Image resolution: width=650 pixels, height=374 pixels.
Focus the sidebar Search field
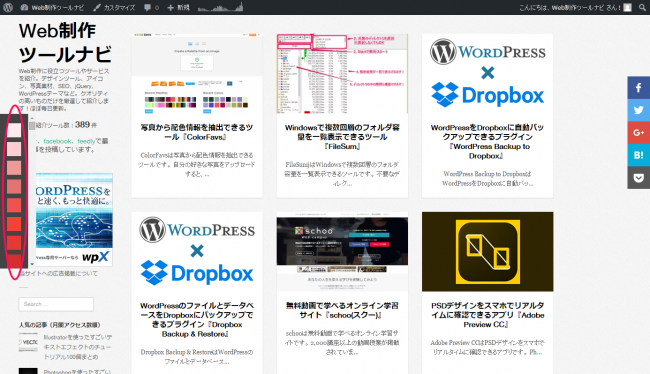[56, 304]
